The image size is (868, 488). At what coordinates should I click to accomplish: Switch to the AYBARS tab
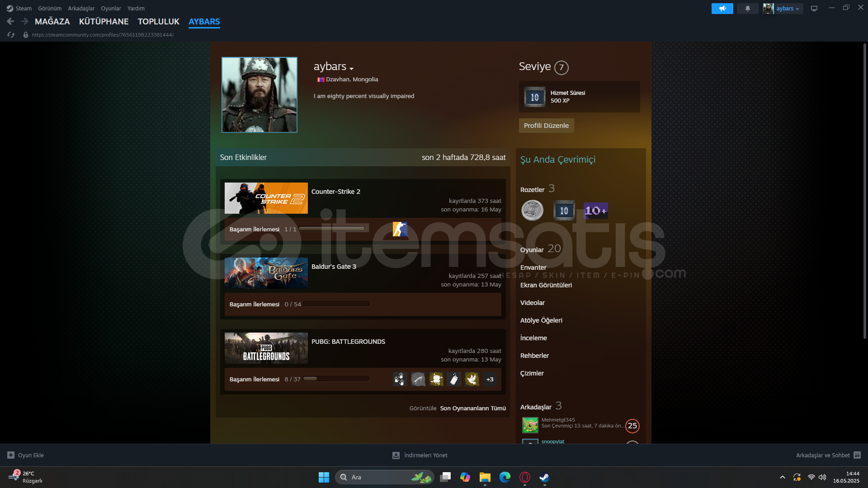click(204, 22)
